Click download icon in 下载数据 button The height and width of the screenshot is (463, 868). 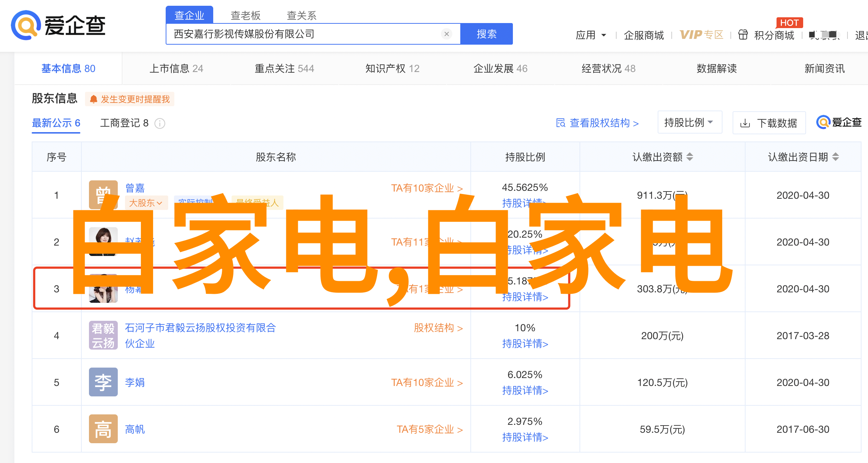(745, 123)
